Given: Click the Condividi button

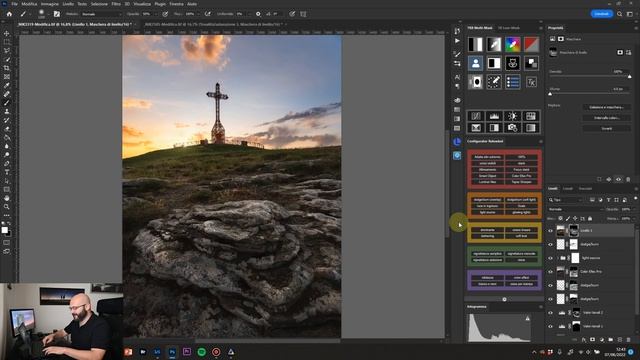Looking at the screenshot, I should point(602,14).
